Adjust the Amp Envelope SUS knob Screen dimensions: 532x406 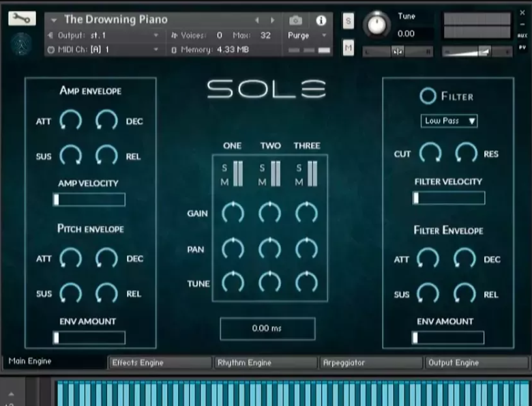pos(70,155)
